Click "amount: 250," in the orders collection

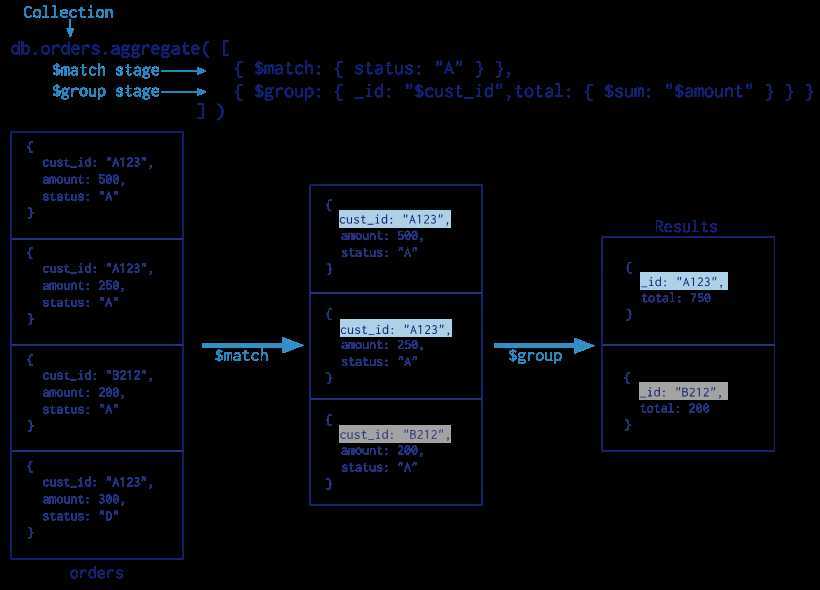pyautogui.click(x=84, y=286)
